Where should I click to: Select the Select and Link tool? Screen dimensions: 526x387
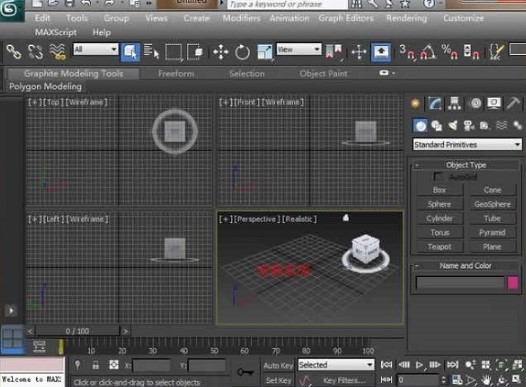pyautogui.click(x=14, y=52)
